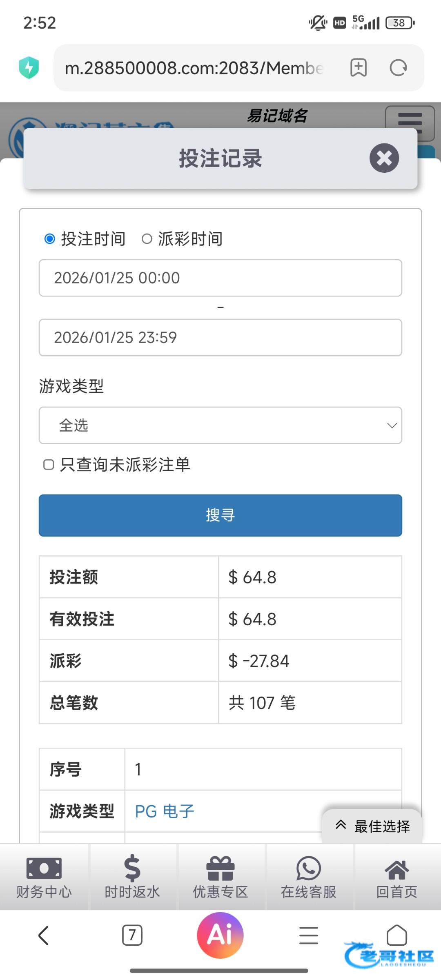Screen dimensions: 441x980
Task: Select the 派彩时间 radio button
Action: pos(147,239)
